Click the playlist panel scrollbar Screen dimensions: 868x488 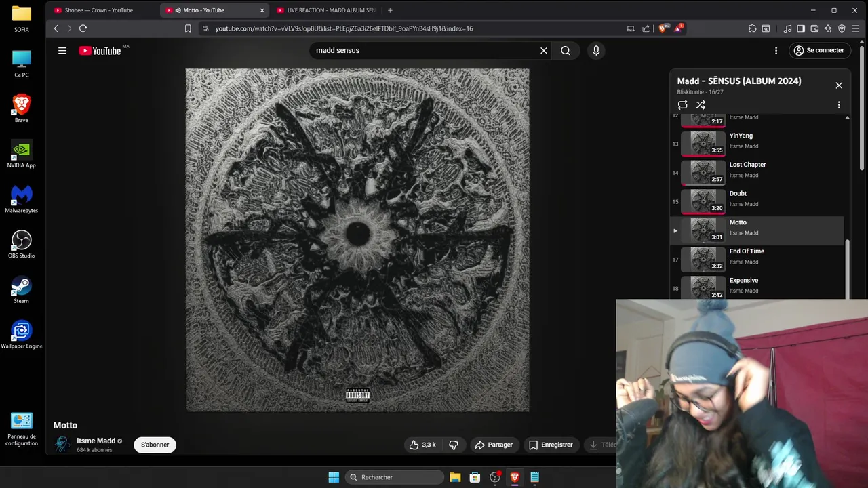[x=847, y=269]
